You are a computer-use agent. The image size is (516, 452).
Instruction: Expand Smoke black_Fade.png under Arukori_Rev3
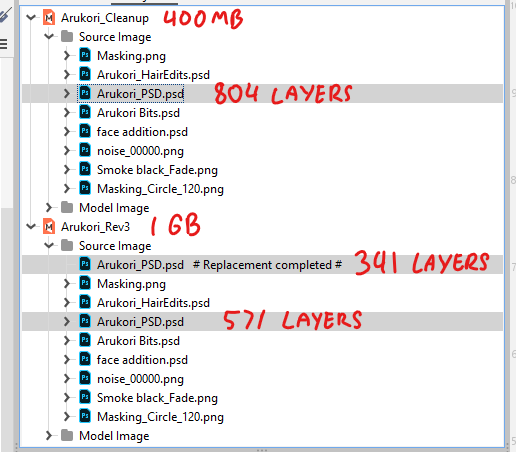(67, 397)
